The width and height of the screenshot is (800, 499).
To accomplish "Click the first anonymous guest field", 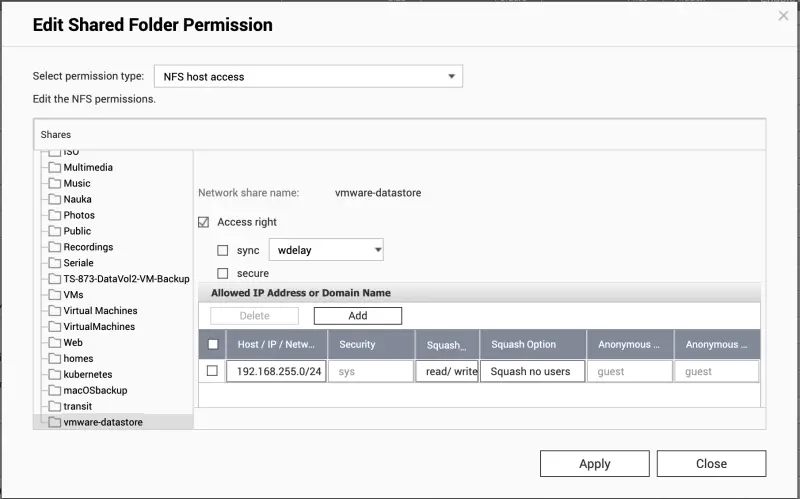I will pyautogui.click(x=630, y=371).
